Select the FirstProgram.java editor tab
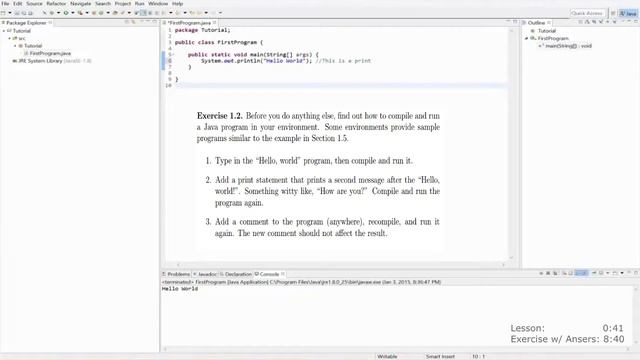The height and width of the screenshot is (360, 640). point(189,23)
